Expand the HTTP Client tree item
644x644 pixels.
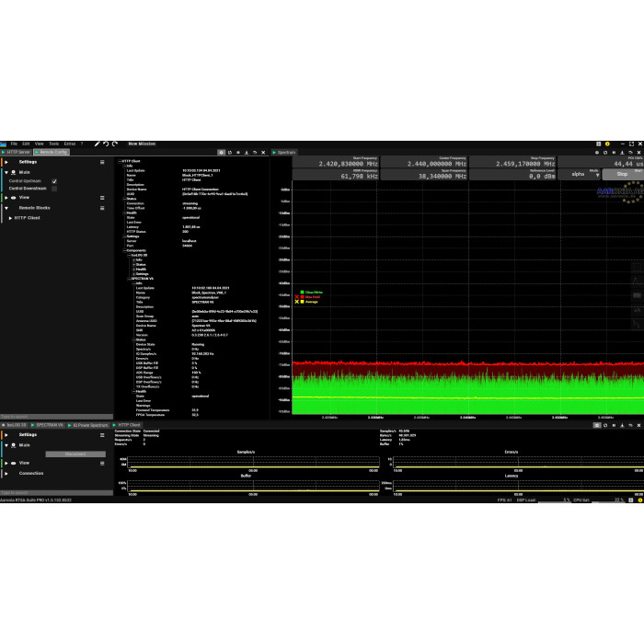pos(11,218)
